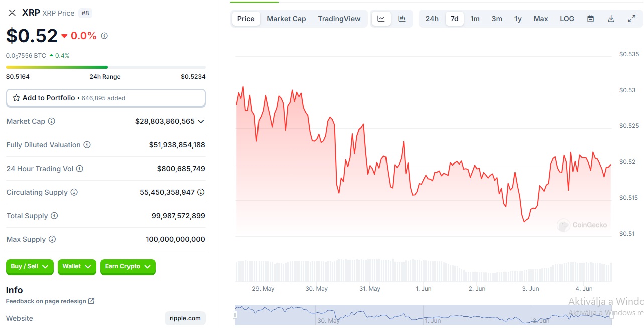Select the 1y time range
Screen dimensions: 644x328
pos(518,19)
